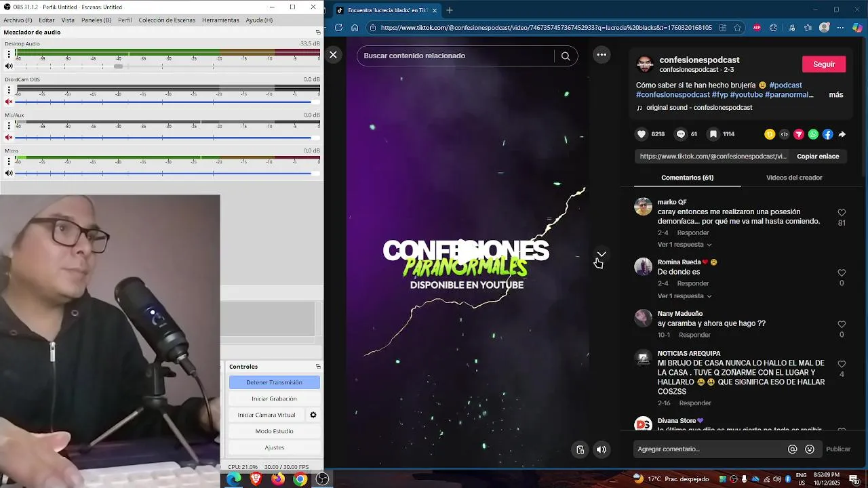Open Modo Estudio in OBS

[x=274, y=431]
